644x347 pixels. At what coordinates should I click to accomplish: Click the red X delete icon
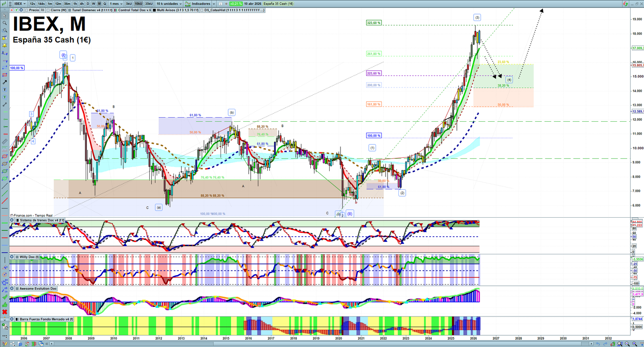[x=5, y=312]
